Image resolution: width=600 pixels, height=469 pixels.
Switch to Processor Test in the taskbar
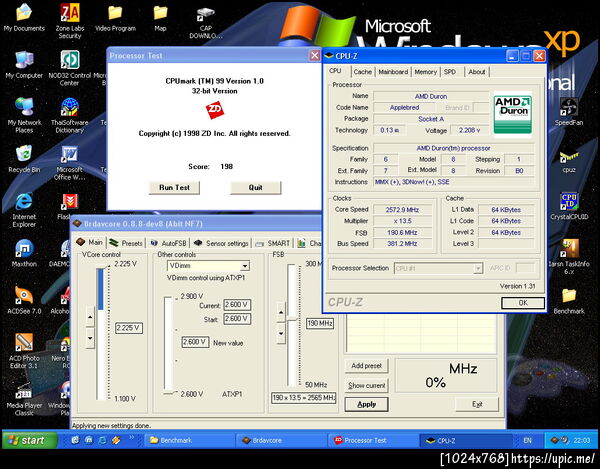[372, 440]
